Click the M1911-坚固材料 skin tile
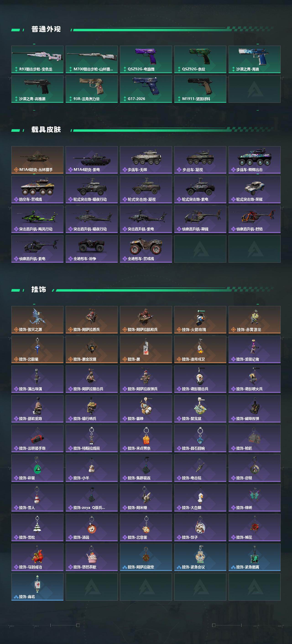 (200, 89)
